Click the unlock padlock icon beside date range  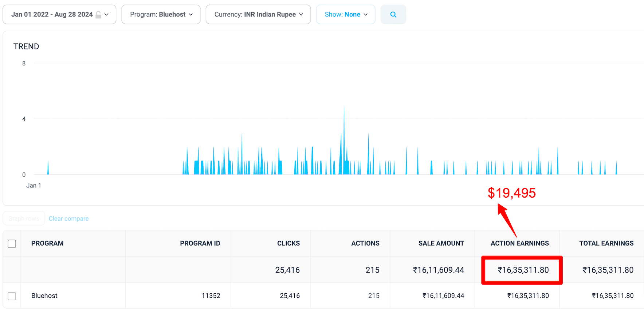98,15
